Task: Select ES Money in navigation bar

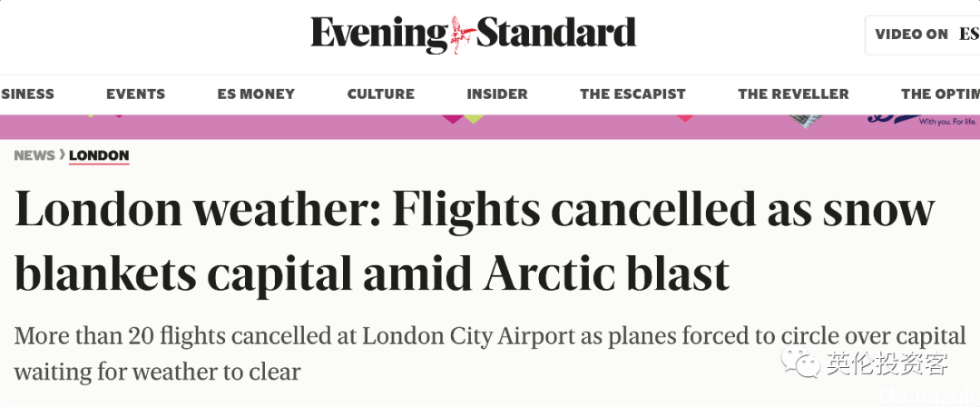Action: pos(256,94)
